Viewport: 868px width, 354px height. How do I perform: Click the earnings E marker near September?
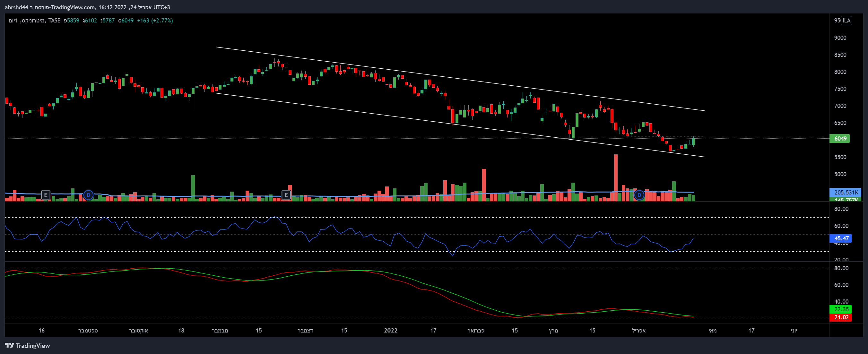(x=46, y=195)
